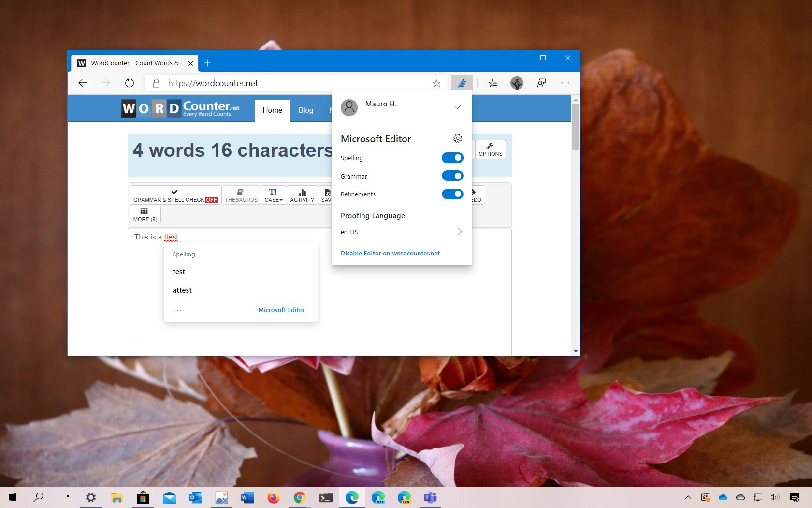This screenshot has width=812, height=508.
Task: Open the en-US proofing language options
Action: 460,232
